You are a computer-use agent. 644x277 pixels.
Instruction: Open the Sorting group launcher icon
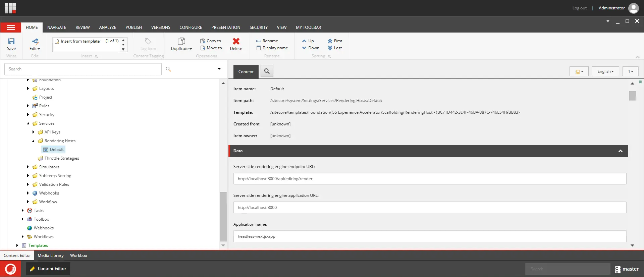tap(329, 57)
